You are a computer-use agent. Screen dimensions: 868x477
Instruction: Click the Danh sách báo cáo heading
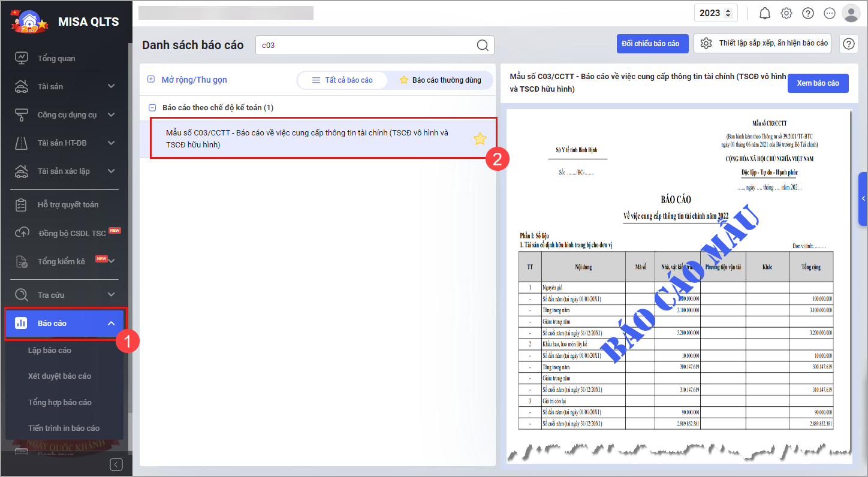click(193, 45)
